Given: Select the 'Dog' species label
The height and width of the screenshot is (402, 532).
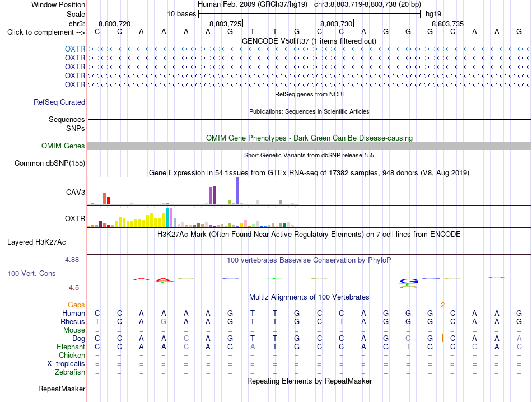Looking at the screenshot, I should click(x=78, y=339).
